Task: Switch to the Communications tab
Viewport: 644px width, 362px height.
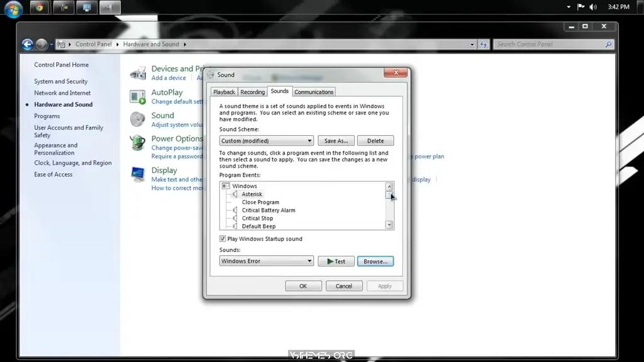Action: (313, 91)
